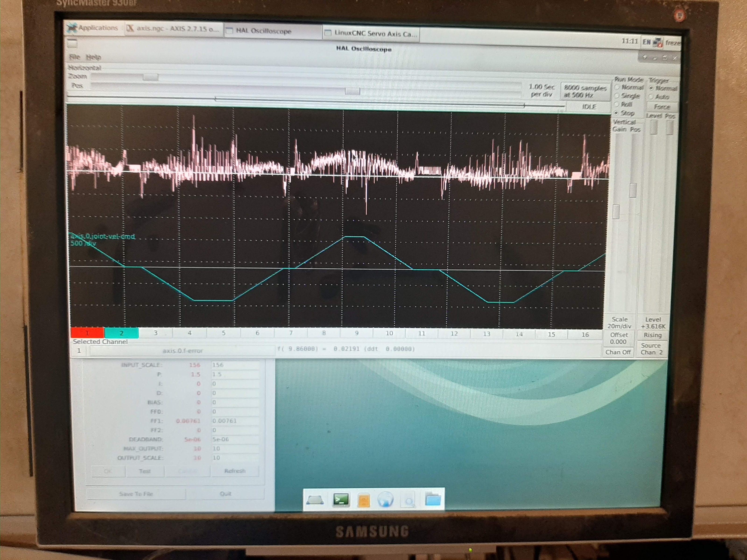747x560 pixels.
Task: Click the MAX_OUTPUT value field
Action: point(235,448)
